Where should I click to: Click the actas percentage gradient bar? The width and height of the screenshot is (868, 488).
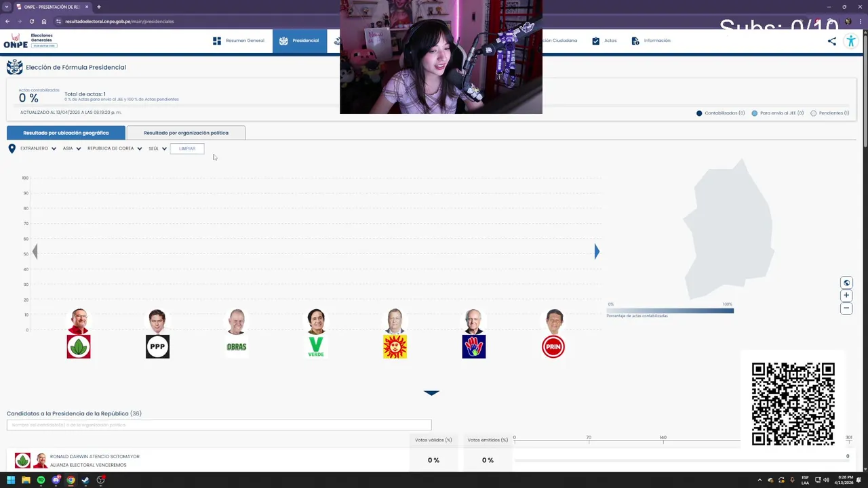(x=670, y=310)
